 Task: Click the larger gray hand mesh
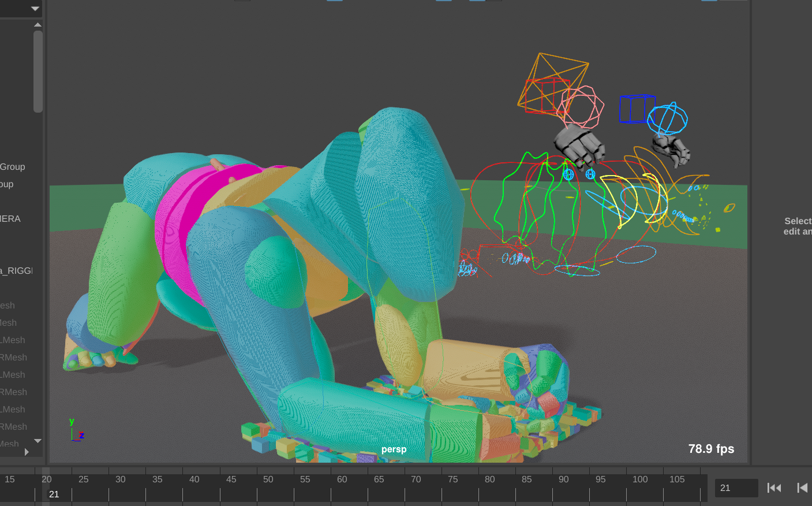coord(579,145)
